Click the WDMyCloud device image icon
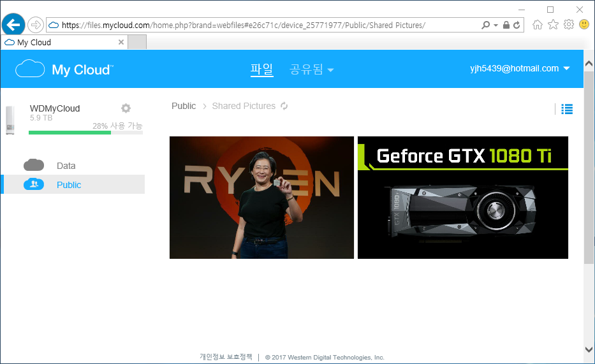The height and width of the screenshot is (364, 595). (x=10, y=120)
